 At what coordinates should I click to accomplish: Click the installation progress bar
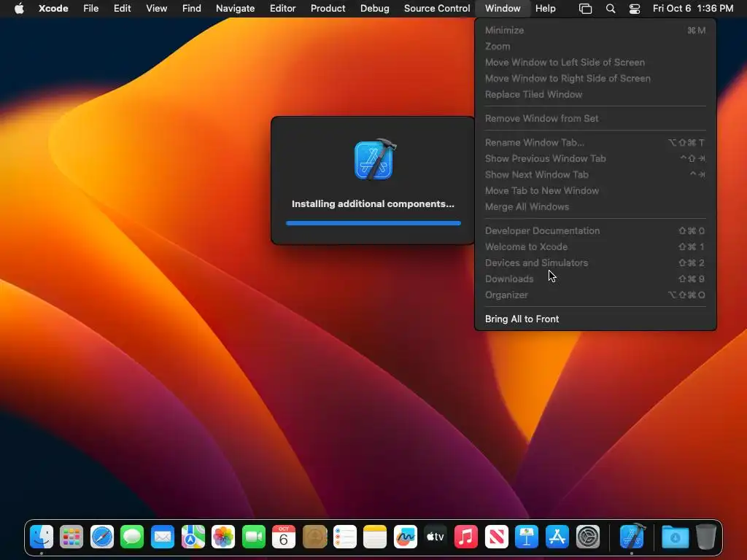pyautogui.click(x=373, y=223)
